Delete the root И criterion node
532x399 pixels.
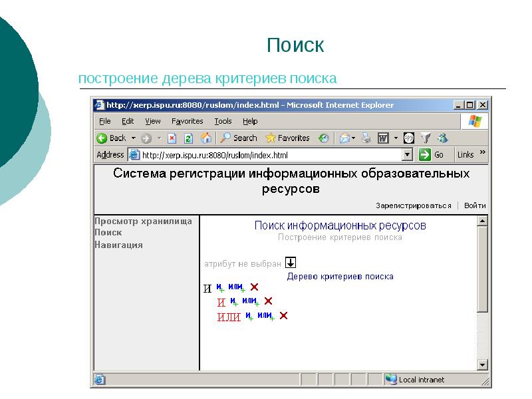point(254,287)
